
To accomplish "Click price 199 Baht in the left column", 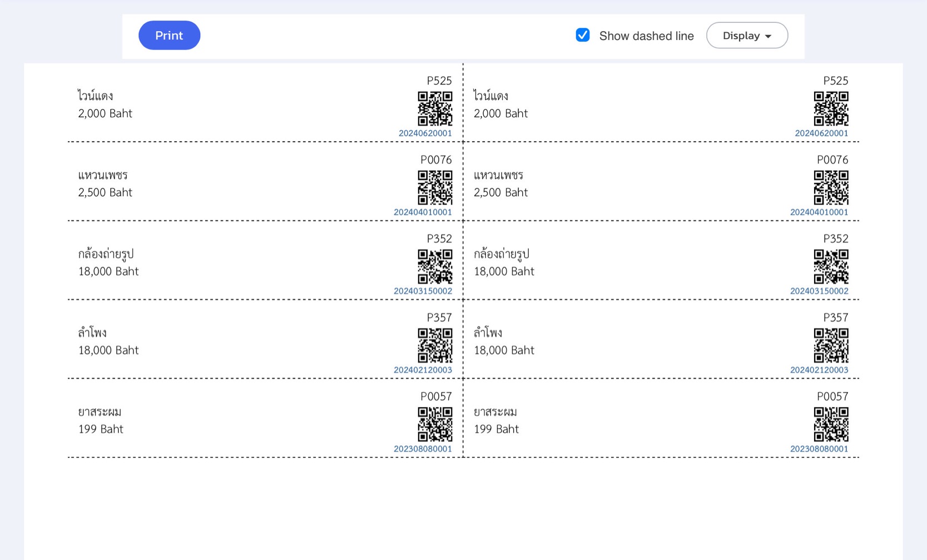I will click(x=101, y=429).
